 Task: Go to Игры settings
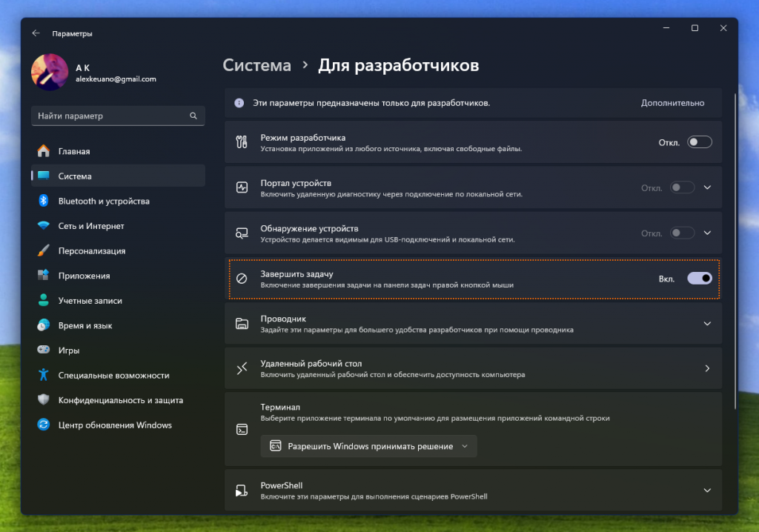[x=118, y=350]
